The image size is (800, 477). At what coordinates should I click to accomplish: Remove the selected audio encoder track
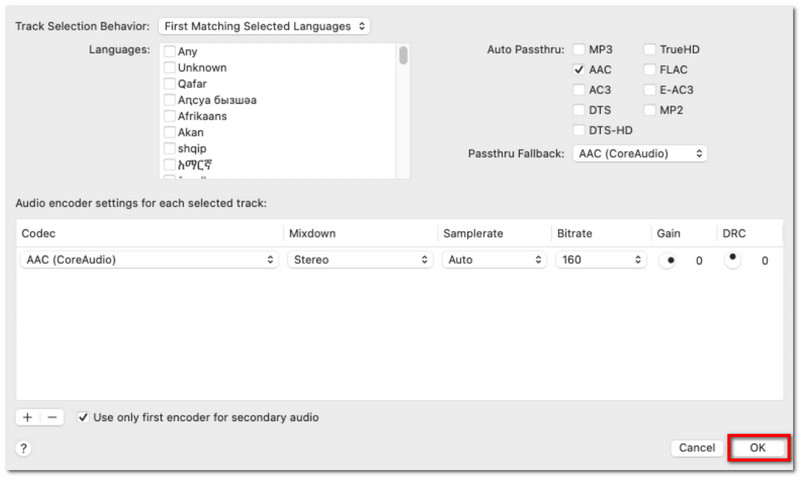(x=52, y=417)
